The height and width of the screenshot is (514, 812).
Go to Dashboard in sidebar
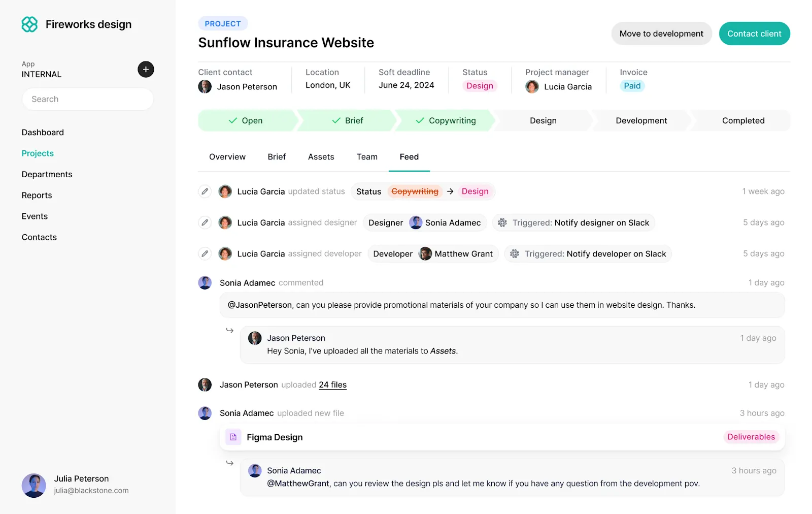(43, 133)
